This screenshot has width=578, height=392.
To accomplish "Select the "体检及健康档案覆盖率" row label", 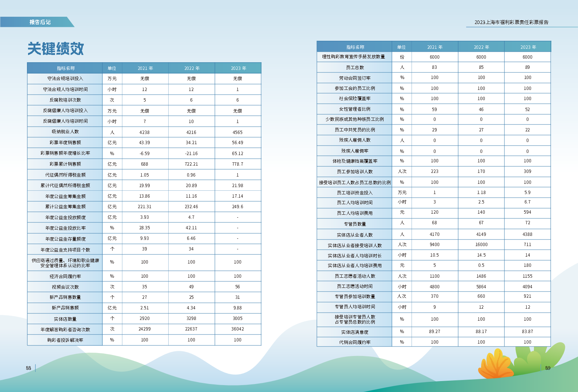I will (355, 161).
